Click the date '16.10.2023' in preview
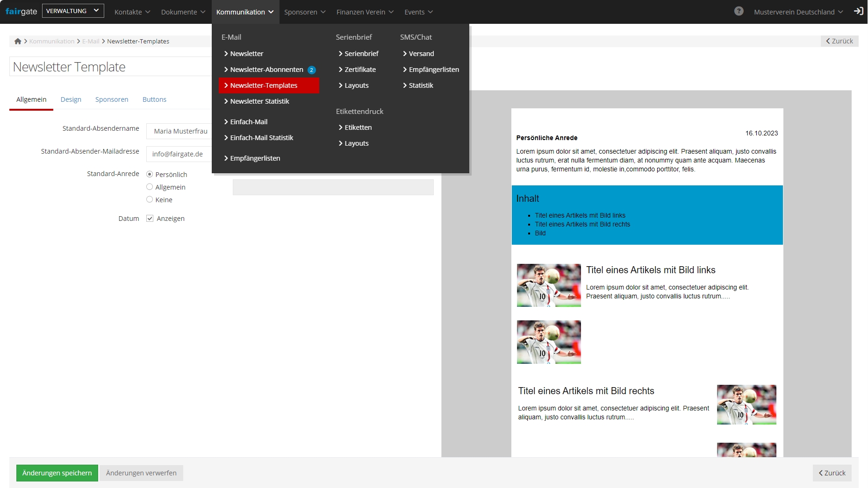Viewport: 868px width, 488px height. pos(762,133)
